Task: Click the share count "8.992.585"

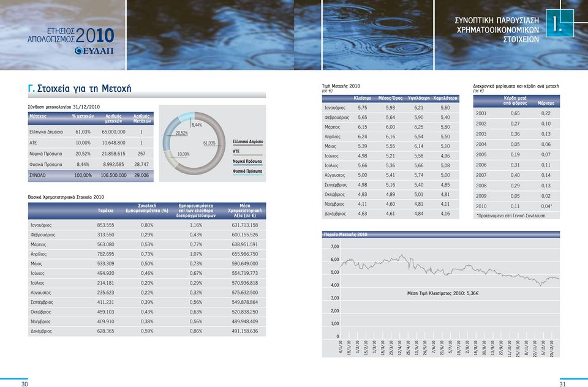Action: coord(114,165)
